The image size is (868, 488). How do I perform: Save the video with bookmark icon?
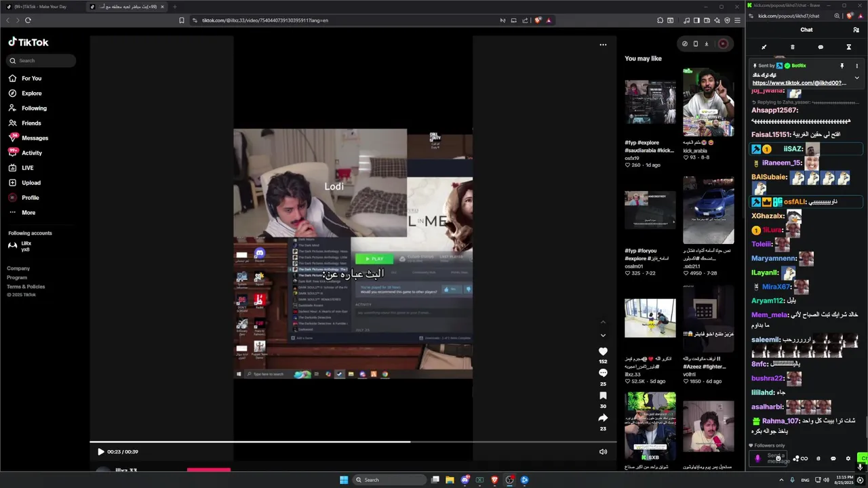pos(603,396)
